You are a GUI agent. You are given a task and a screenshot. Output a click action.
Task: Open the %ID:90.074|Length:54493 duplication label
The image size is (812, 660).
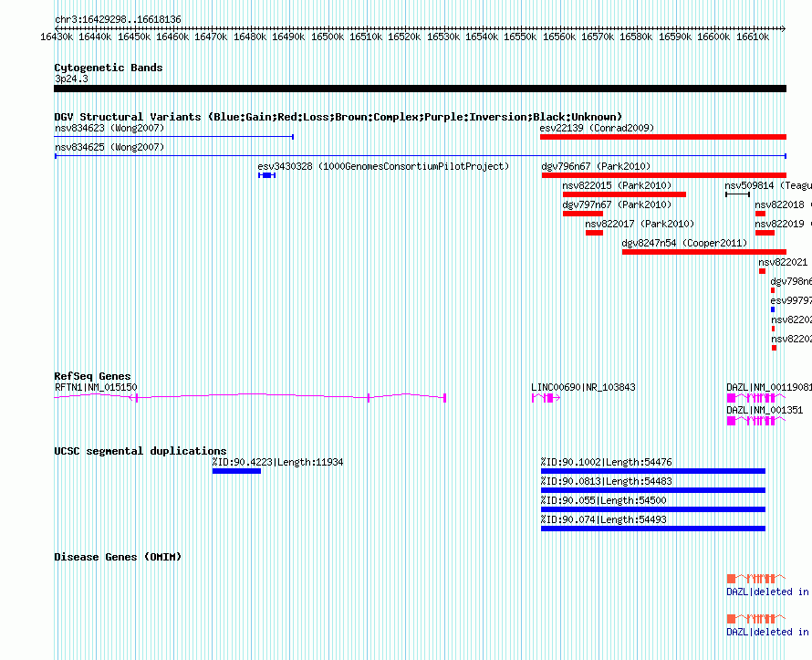604,519
